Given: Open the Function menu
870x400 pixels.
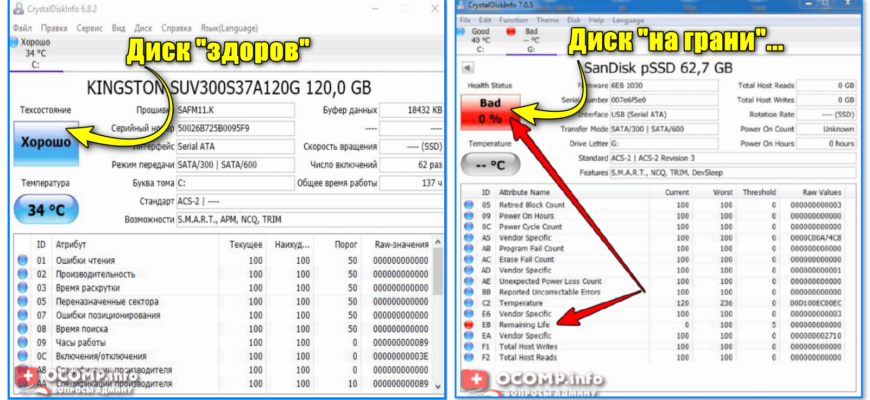Looking at the screenshot, I should point(513,20).
